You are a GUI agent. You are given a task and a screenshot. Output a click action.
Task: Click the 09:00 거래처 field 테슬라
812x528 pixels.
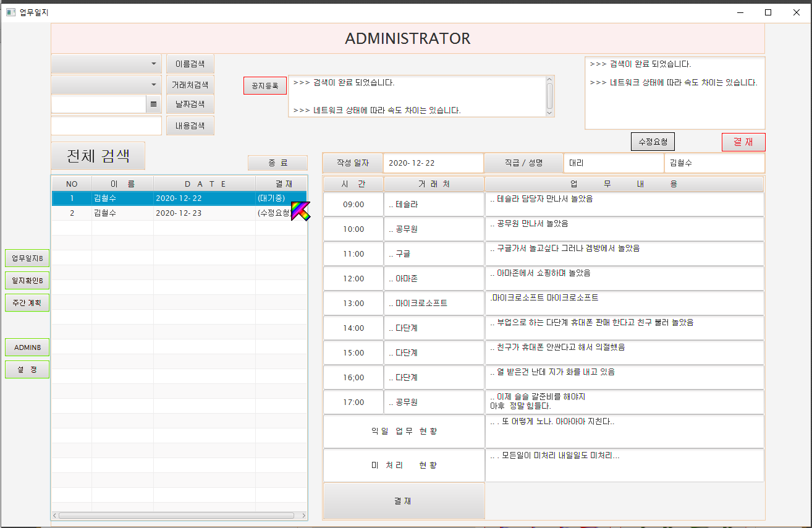pos(434,204)
